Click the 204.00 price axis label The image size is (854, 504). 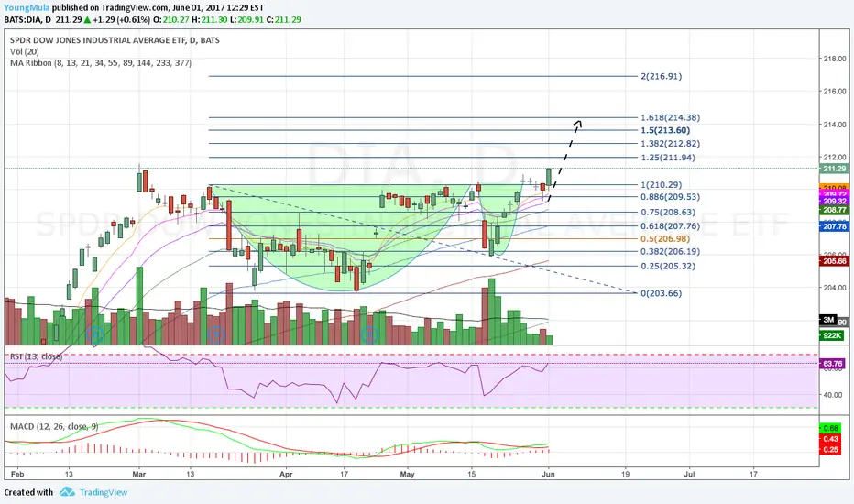click(836, 289)
